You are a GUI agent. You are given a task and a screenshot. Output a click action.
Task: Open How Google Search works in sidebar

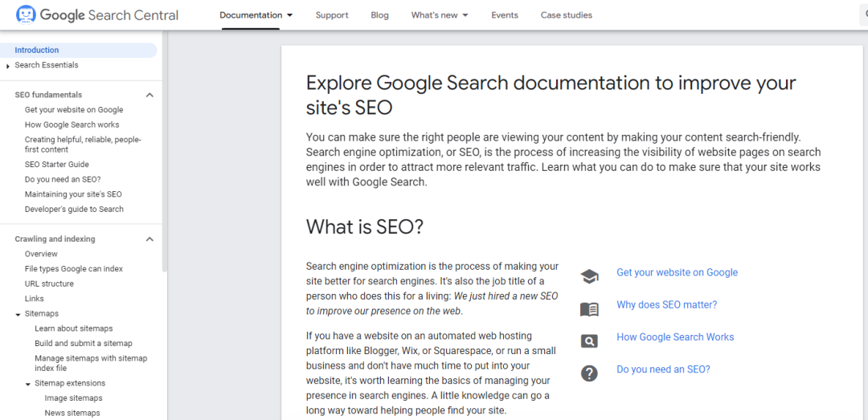click(72, 124)
